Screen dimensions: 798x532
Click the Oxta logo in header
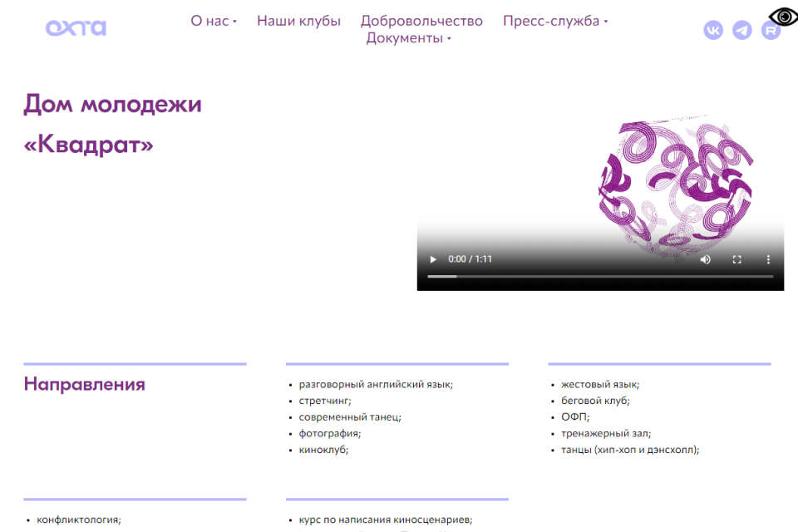pos(76,28)
